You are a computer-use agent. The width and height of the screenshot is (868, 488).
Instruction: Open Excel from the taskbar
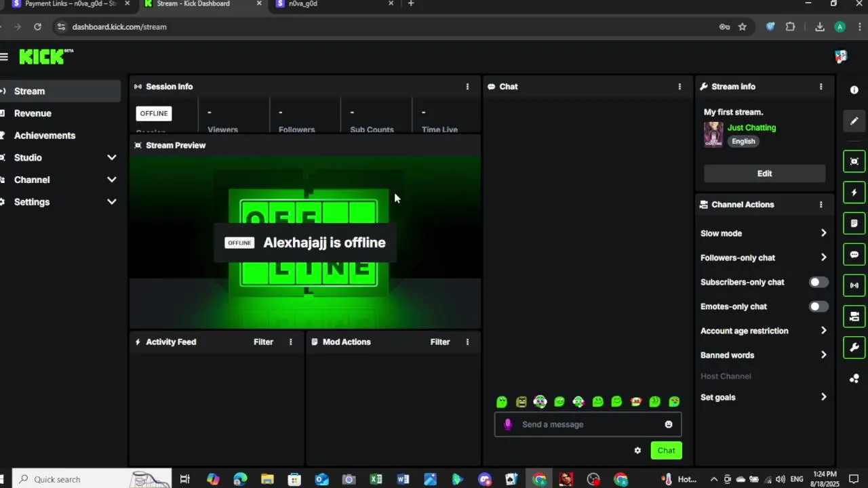pyautogui.click(x=376, y=480)
